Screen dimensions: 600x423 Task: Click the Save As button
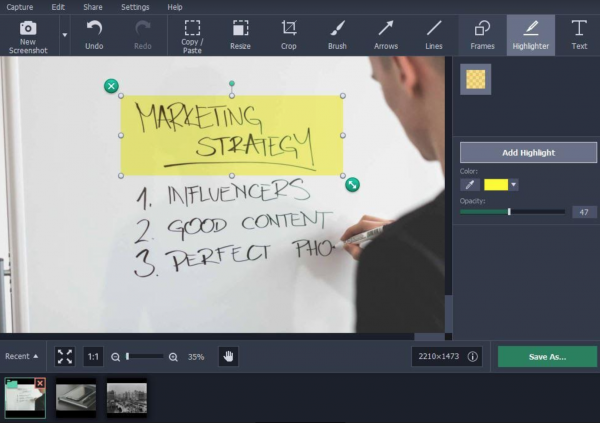547,356
